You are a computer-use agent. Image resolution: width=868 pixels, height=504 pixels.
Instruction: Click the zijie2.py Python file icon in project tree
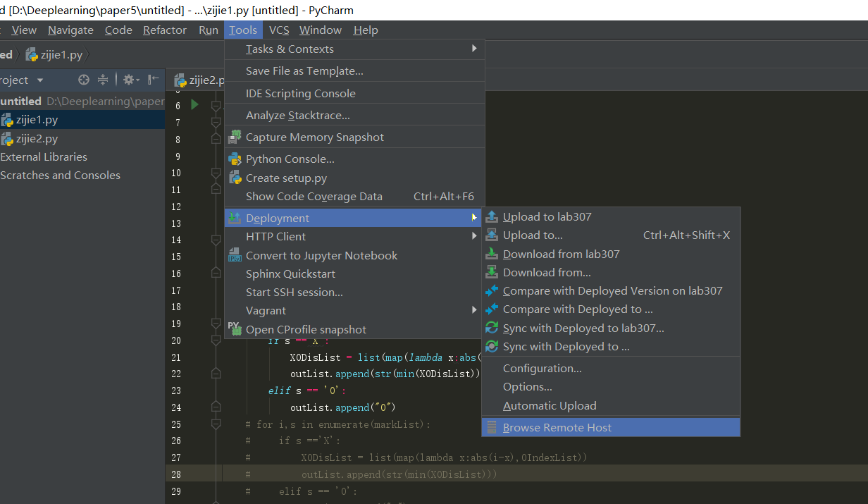click(7, 139)
